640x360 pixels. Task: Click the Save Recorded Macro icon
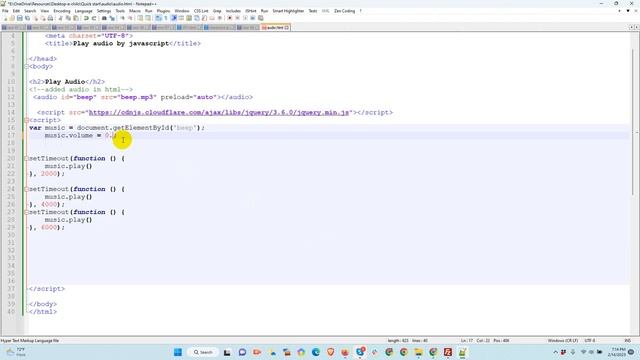261,18
